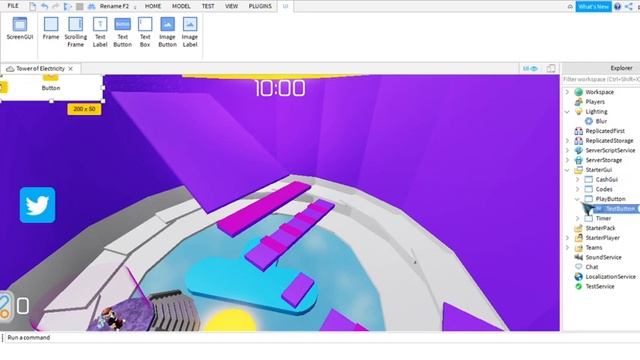
Task: Expand the Workspace node
Action: pos(567,92)
